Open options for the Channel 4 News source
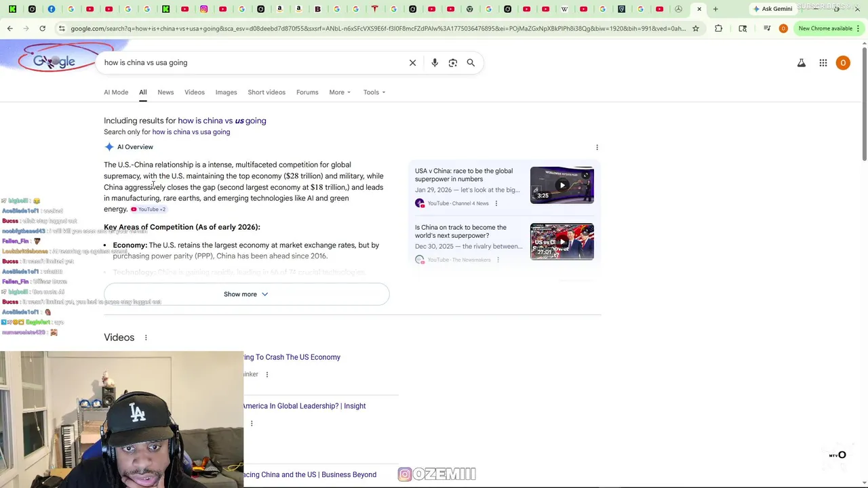The image size is (868, 488). (496, 203)
